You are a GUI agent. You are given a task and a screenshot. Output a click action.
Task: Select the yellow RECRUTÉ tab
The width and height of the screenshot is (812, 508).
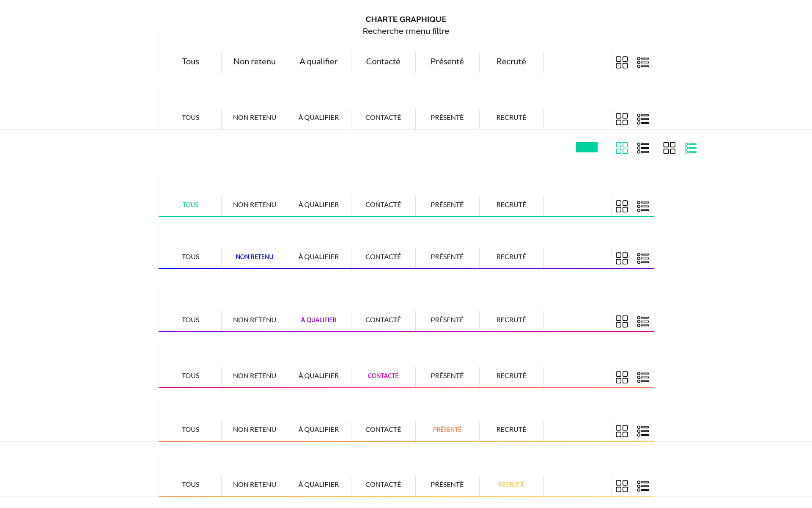(511, 485)
